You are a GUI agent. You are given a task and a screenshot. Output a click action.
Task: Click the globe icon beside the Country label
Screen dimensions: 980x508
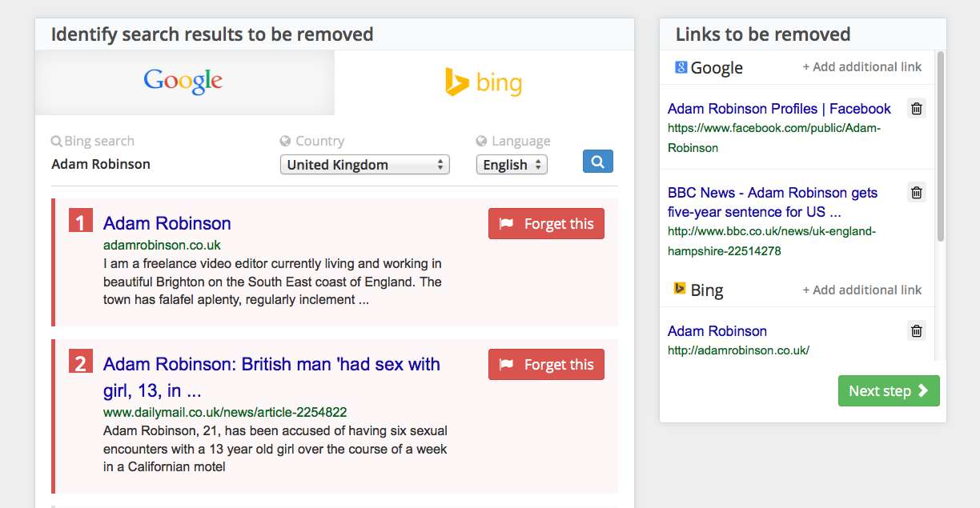click(x=285, y=141)
